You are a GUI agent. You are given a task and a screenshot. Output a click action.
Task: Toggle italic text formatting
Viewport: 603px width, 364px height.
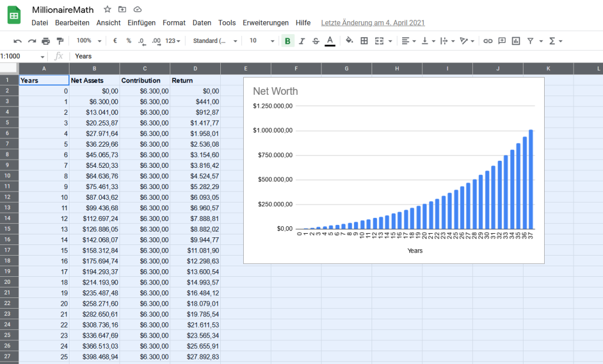(301, 41)
